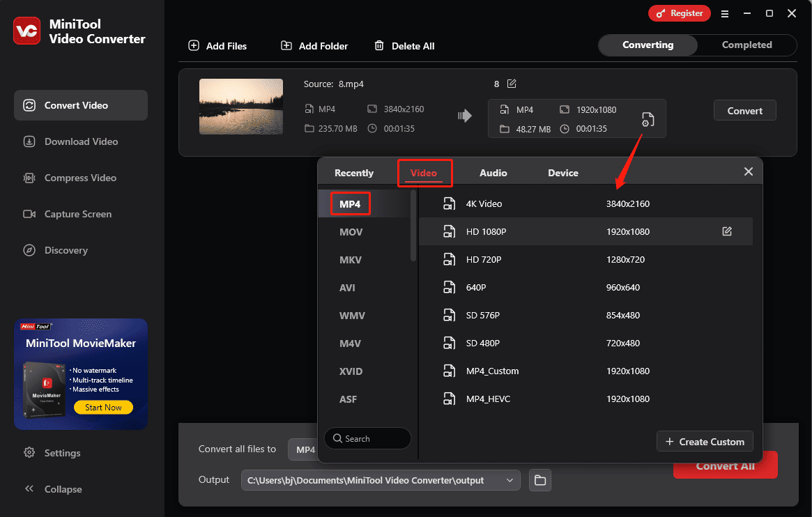812x517 pixels.
Task: Click output size 48.27 MB
Action: click(533, 130)
